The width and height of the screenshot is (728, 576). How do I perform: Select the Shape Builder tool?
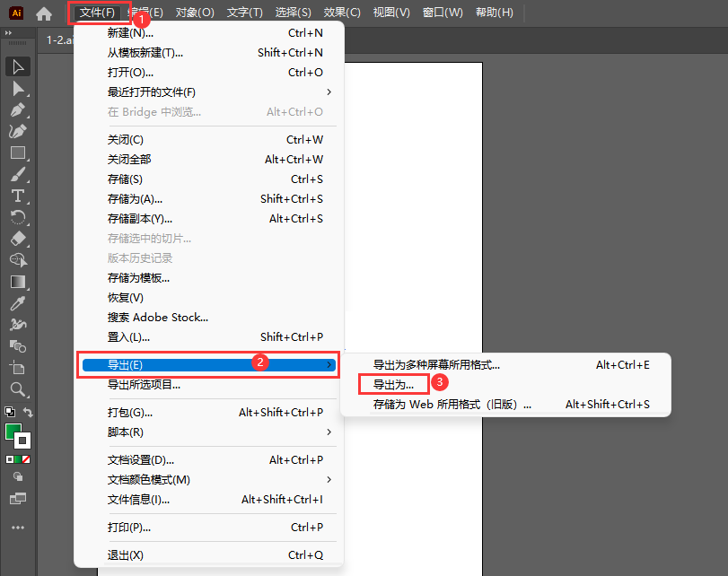pos(18,260)
